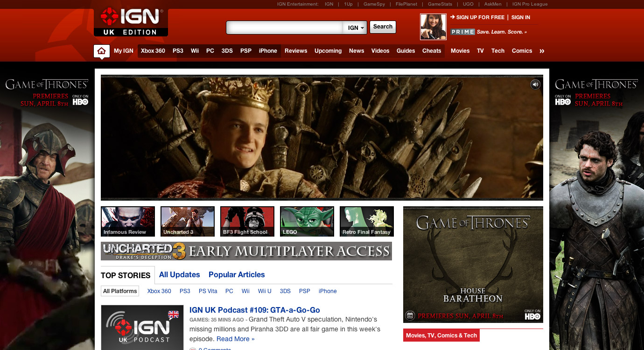
Task: Filter stories by PS Vita
Action: coord(208,291)
